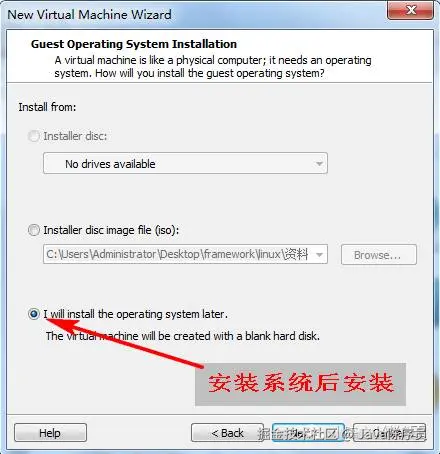Click the Install from: label

tap(47, 107)
